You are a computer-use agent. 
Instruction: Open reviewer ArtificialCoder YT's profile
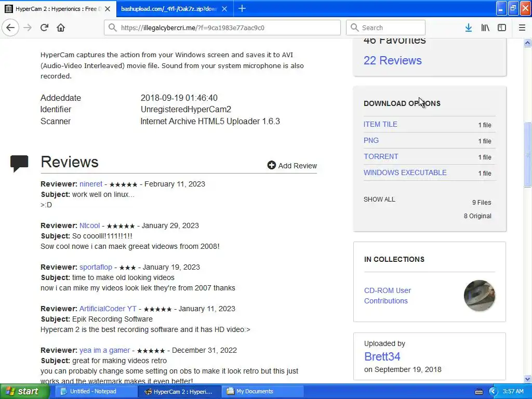click(x=108, y=309)
